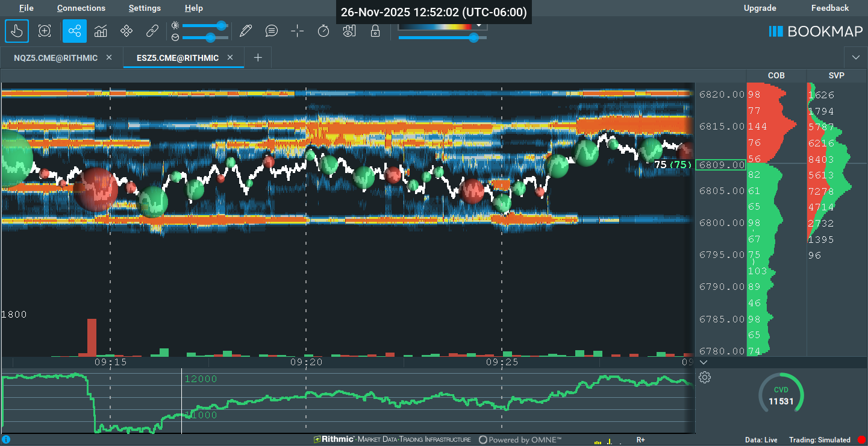Click the 09:25 time axis label
868x446 pixels.
(x=502, y=362)
